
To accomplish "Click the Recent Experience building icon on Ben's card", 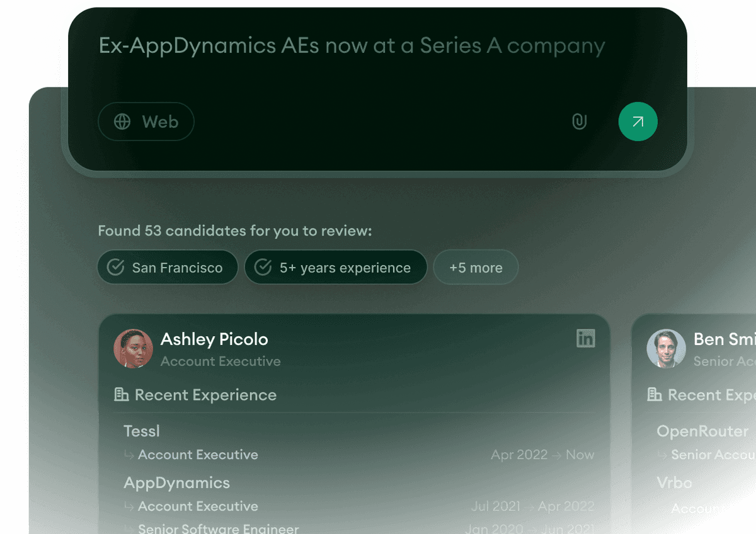I will pyautogui.click(x=653, y=395).
